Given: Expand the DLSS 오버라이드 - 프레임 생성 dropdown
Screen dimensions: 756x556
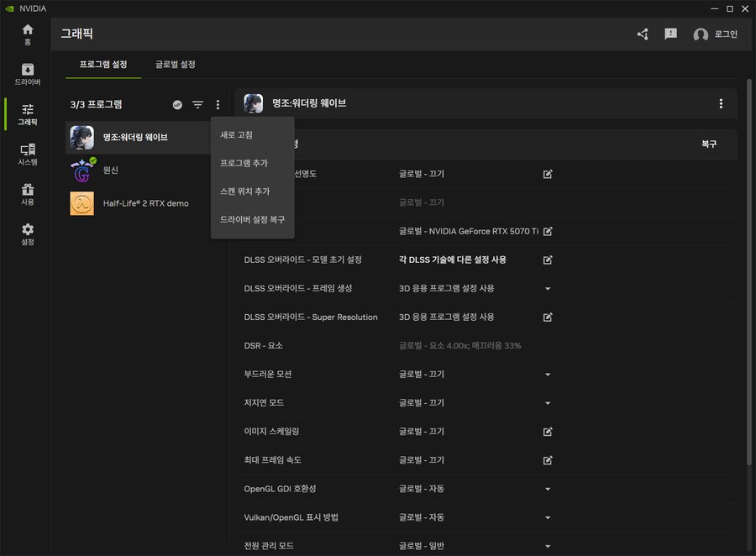Looking at the screenshot, I should (548, 289).
